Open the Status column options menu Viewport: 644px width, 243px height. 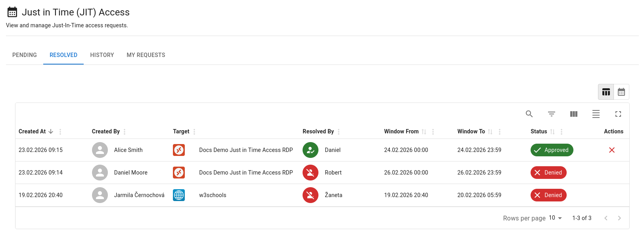pyautogui.click(x=561, y=132)
